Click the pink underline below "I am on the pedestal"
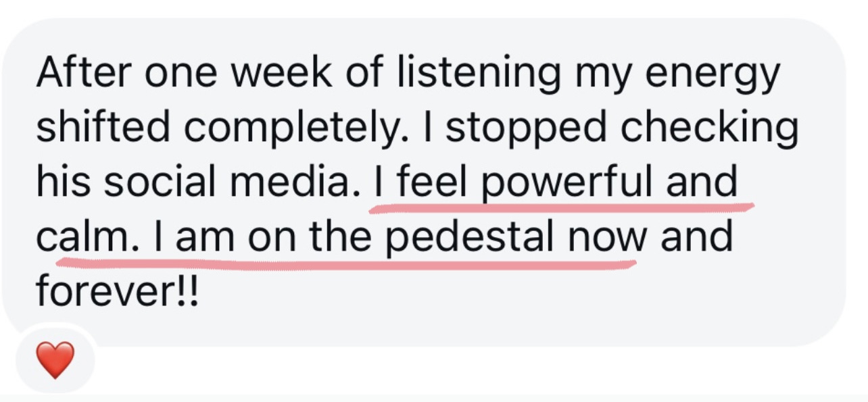Image resolution: width=868 pixels, height=402 pixels. pos(346,262)
